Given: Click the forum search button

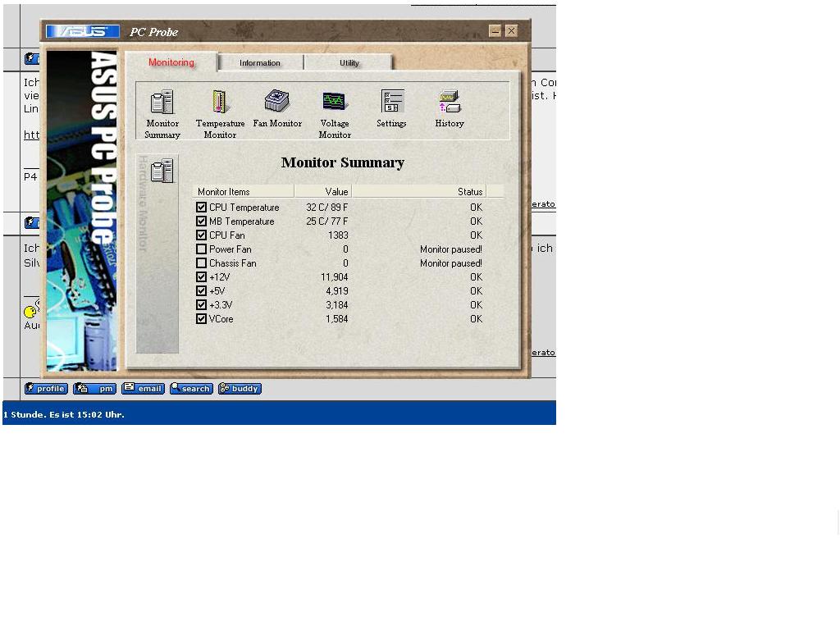Looking at the screenshot, I should point(191,388).
